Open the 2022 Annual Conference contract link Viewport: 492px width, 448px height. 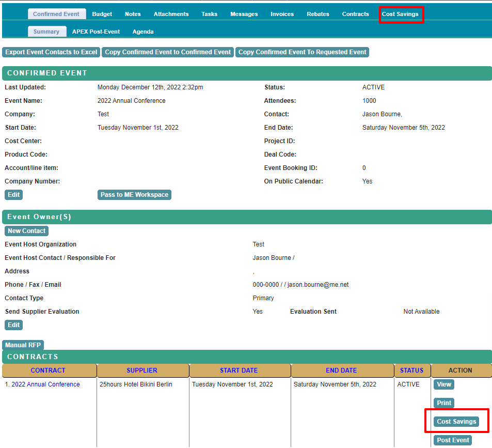[45, 384]
